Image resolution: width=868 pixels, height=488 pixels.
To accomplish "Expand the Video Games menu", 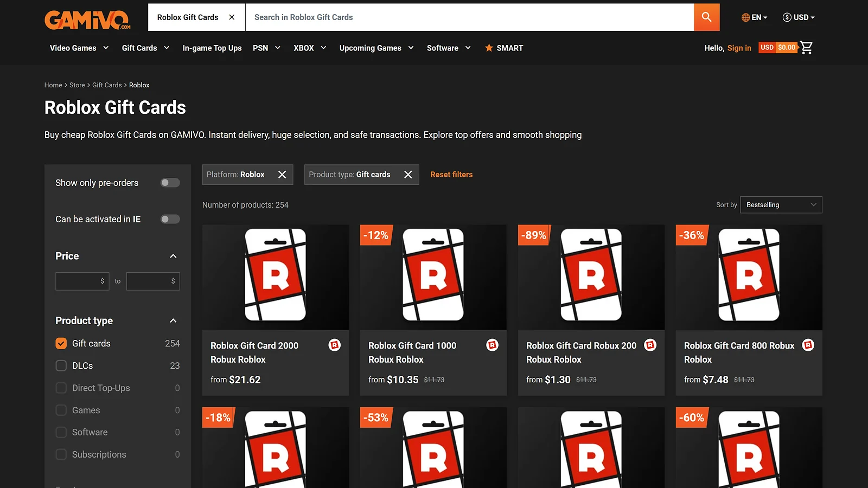I will (x=79, y=48).
